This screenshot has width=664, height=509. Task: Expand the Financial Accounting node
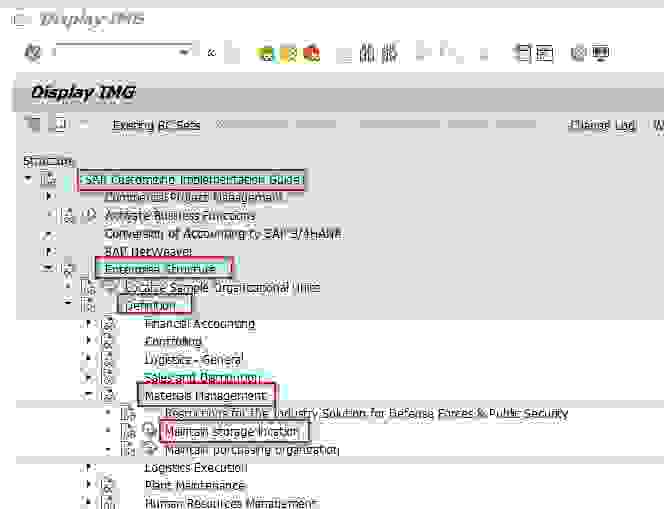88,324
